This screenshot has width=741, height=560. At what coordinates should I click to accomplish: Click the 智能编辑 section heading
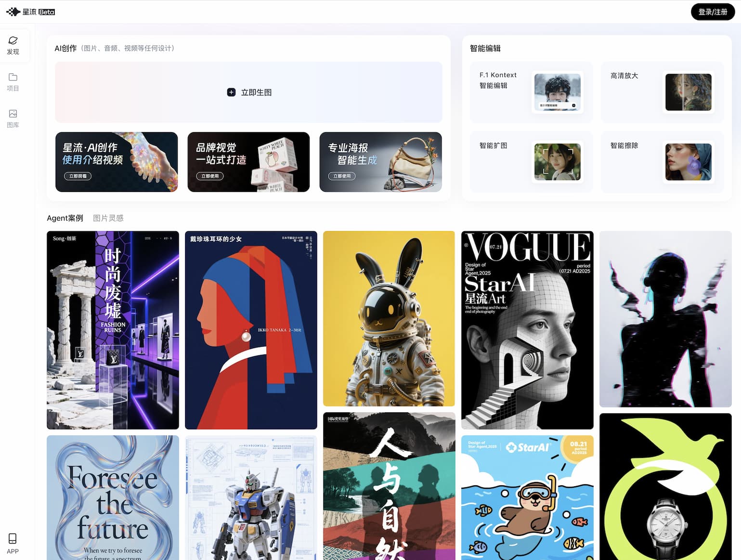click(485, 48)
